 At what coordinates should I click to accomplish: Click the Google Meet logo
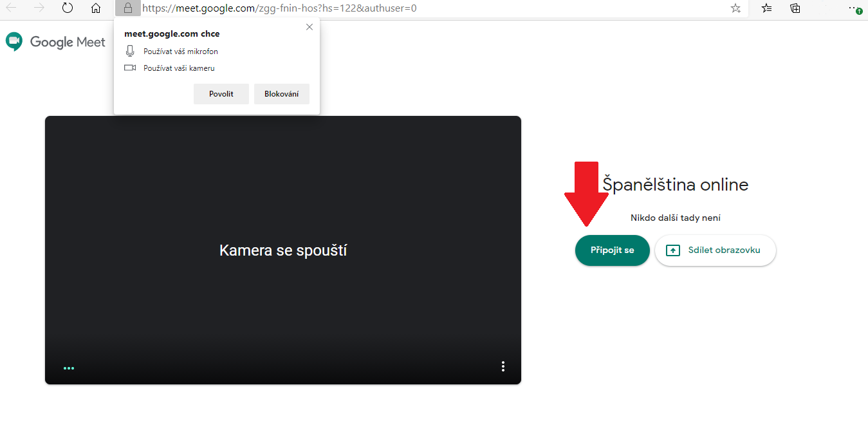click(55, 42)
